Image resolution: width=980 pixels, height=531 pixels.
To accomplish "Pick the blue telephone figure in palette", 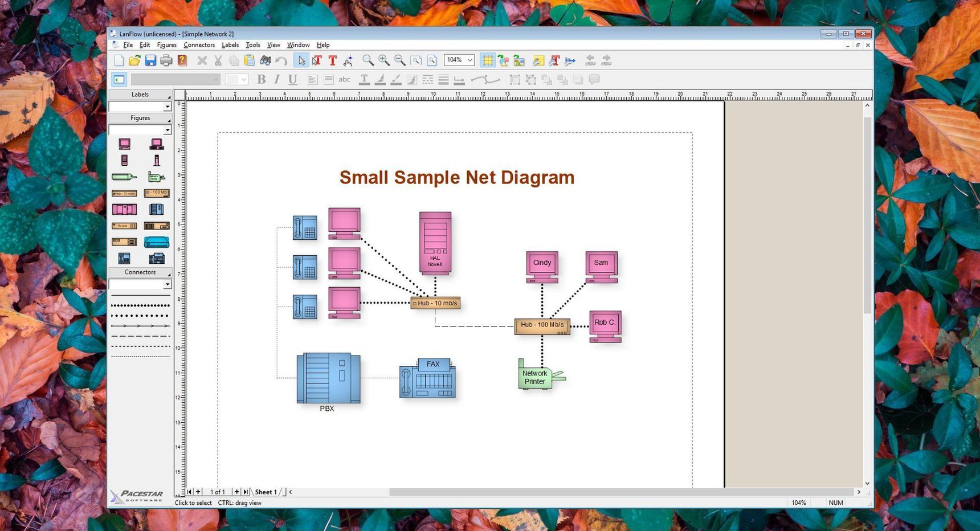I will (124, 259).
